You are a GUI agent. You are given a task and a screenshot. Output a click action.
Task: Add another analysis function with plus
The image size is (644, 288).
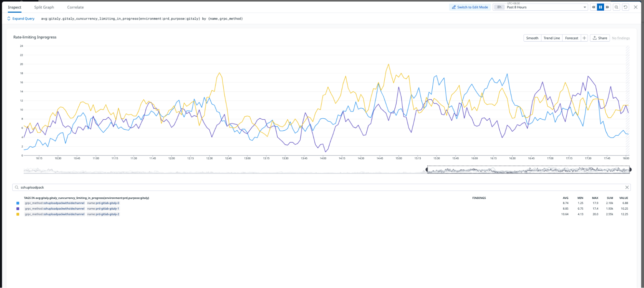coord(584,38)
